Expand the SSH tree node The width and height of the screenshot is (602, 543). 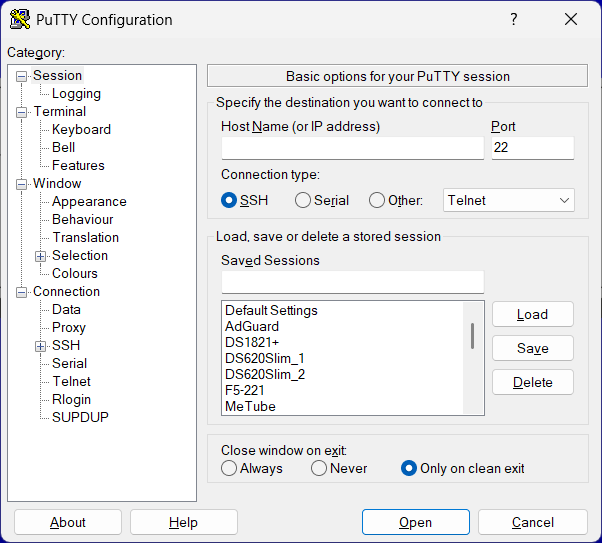click(40, 346)
